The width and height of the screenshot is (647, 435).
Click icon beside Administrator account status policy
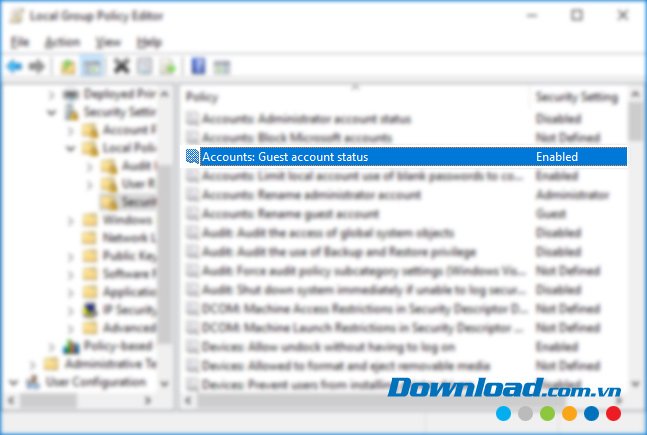192,119
